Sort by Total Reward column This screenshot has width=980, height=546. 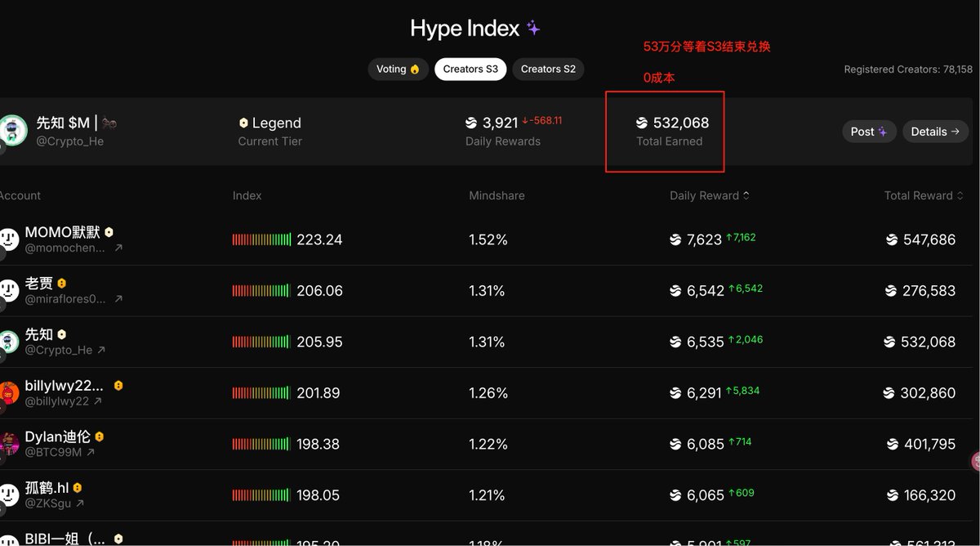[924, 195]
